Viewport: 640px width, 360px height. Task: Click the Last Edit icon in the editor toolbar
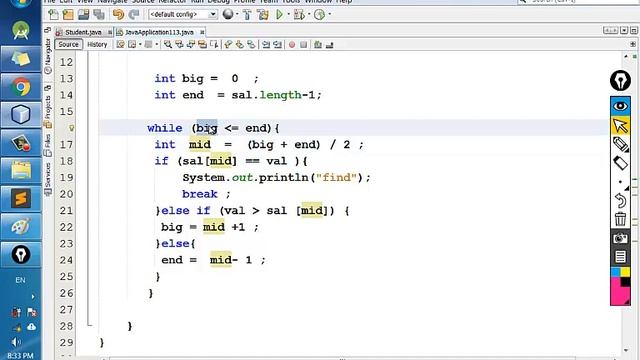(120, 44)
